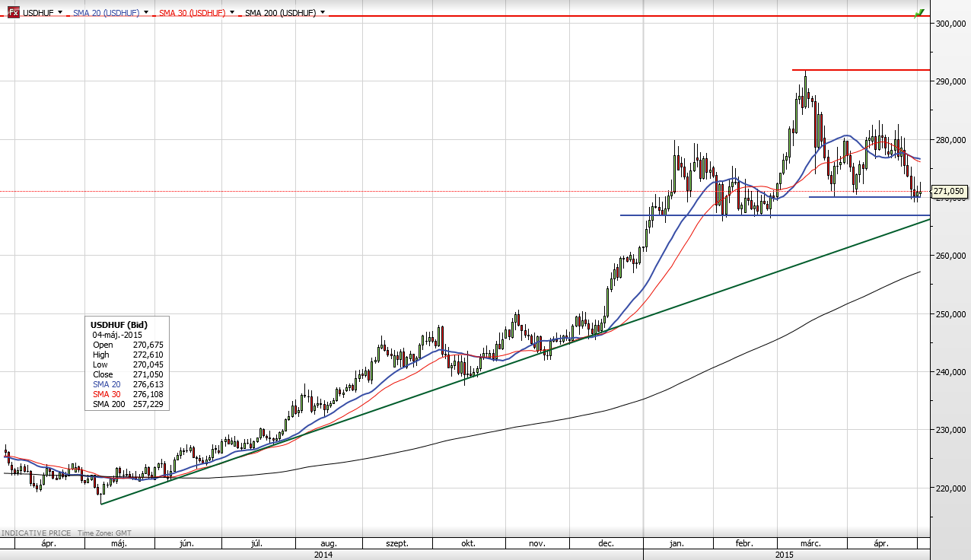
Task: Click the SMA 200 value 257,229
Action: 148,404
